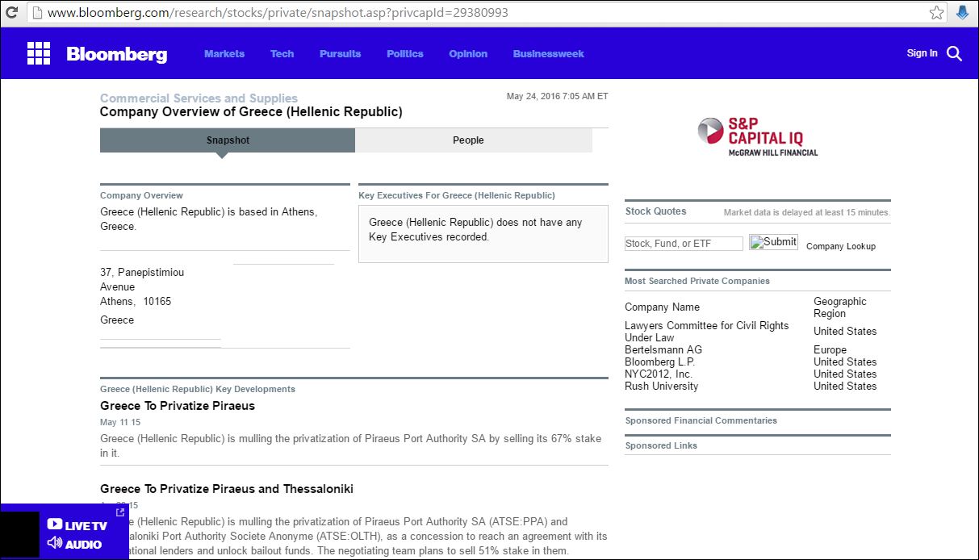Viewport: 979px width, 560px height.
Task: Open Rush University company link
Action: pos(662,386)
